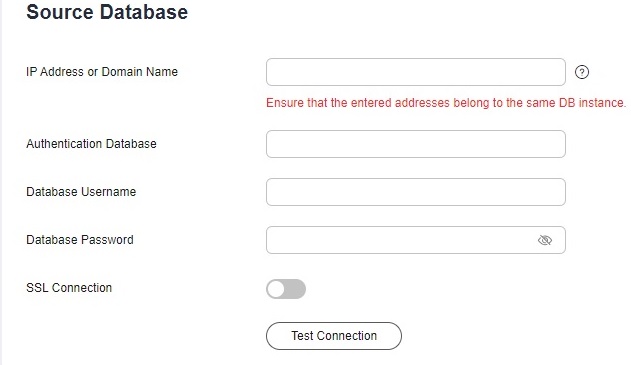This screenshot has width=631, height=365.
Task: Click the 'Source Database' section heading
Action: (x=107, y=12)
